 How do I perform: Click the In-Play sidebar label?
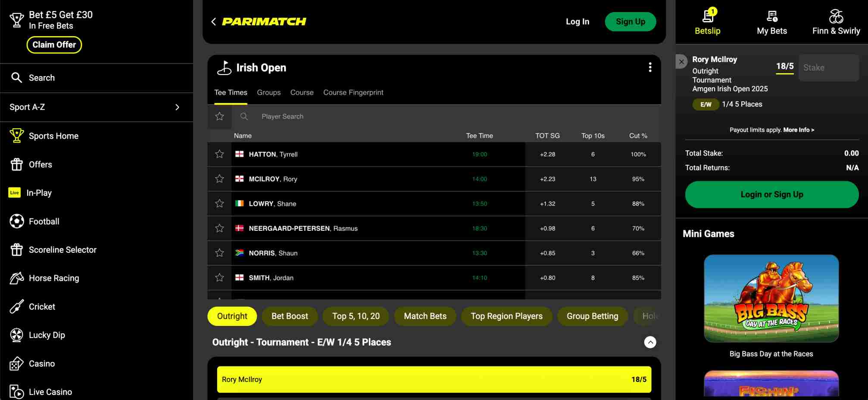[39, 193]
